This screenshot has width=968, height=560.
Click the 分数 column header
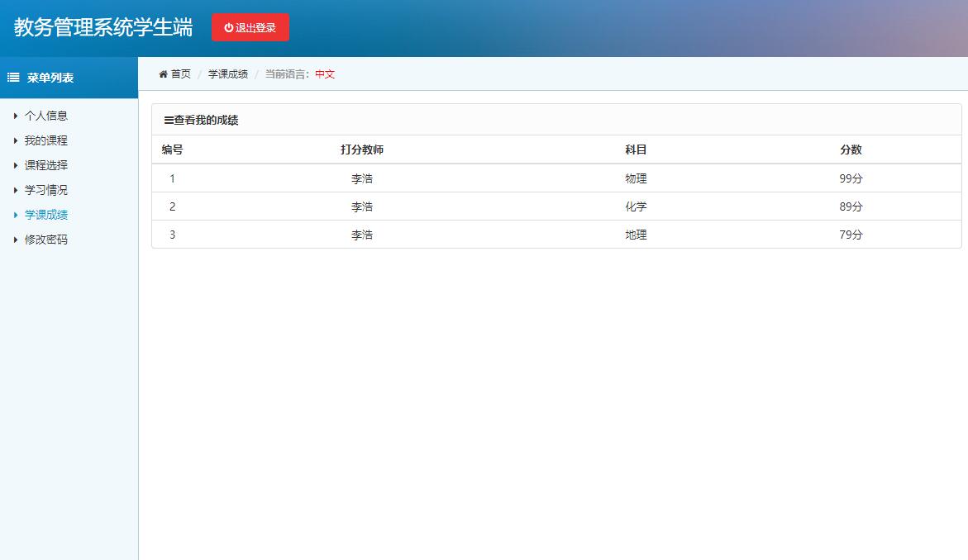[850, 149]
